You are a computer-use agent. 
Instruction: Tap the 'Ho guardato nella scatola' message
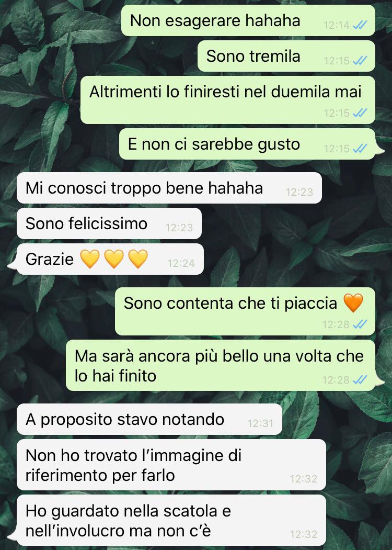171,520
